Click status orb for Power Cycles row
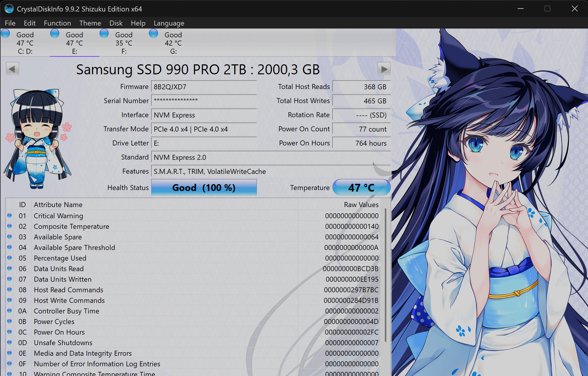The width and height of the screenshot is (588, 376). (x=9, y=321)
